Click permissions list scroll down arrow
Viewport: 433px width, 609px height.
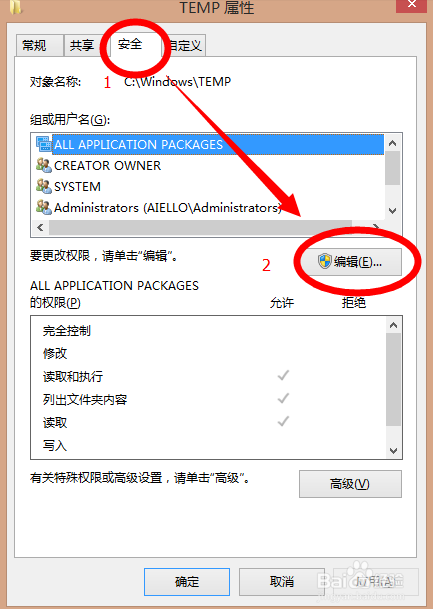click(393, 450)
